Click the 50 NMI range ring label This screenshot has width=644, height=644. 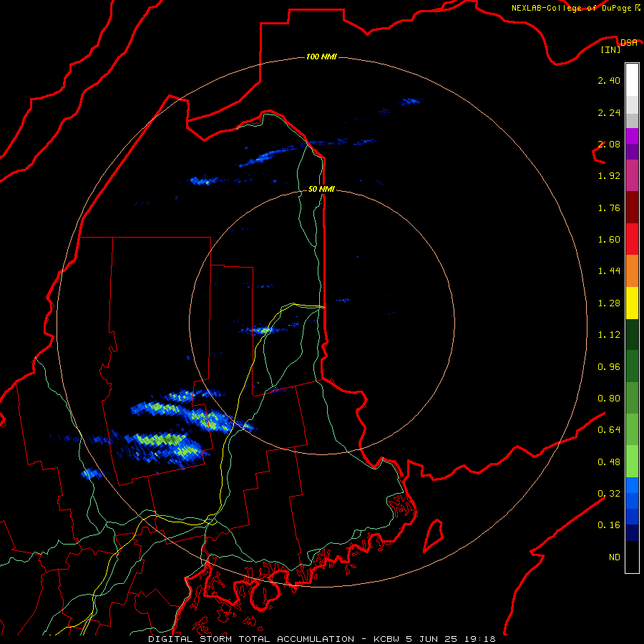(x=321, y=189)
